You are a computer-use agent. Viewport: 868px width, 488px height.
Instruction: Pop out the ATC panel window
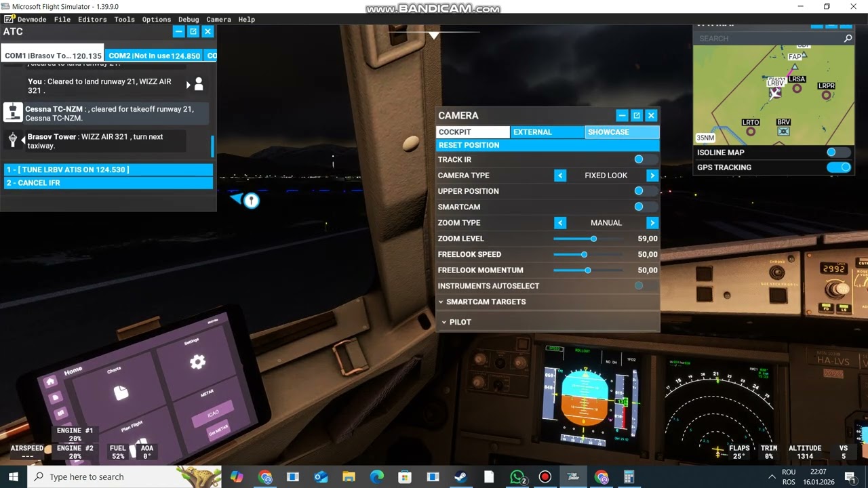pyautogui.click(x=193, y=31)
